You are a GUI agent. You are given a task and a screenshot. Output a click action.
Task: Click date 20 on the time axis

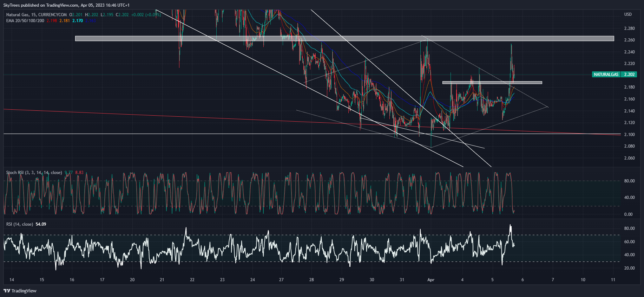[x=132, y=280]
